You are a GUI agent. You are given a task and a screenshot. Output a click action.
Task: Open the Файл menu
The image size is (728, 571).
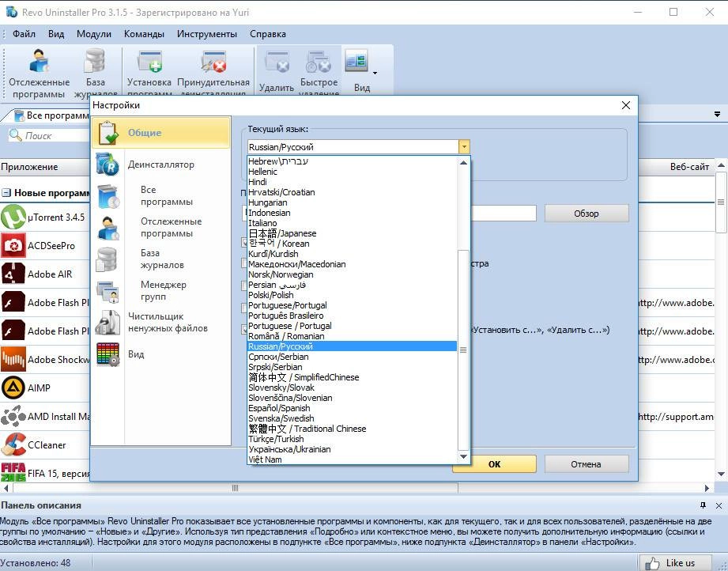(25, 34)
